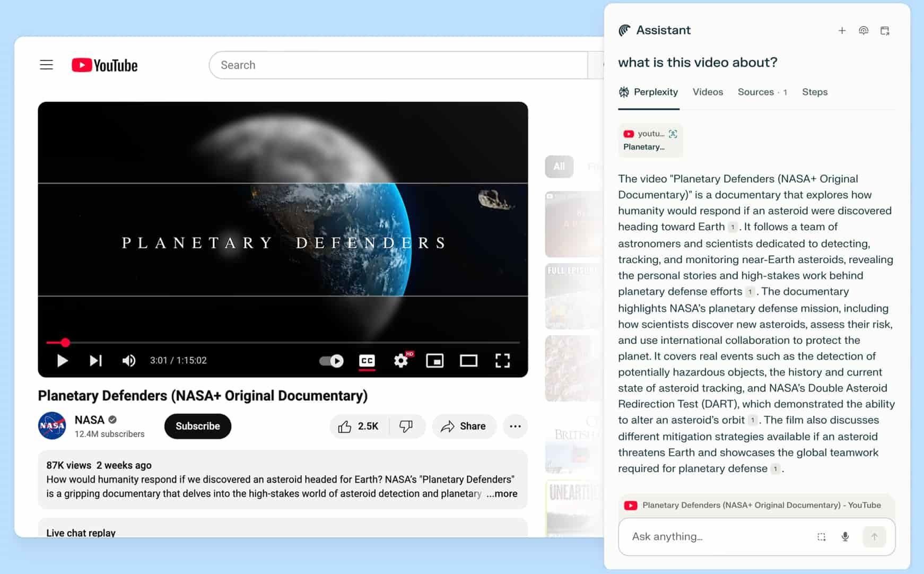Enable miniplayer mode

pos(435,361)
